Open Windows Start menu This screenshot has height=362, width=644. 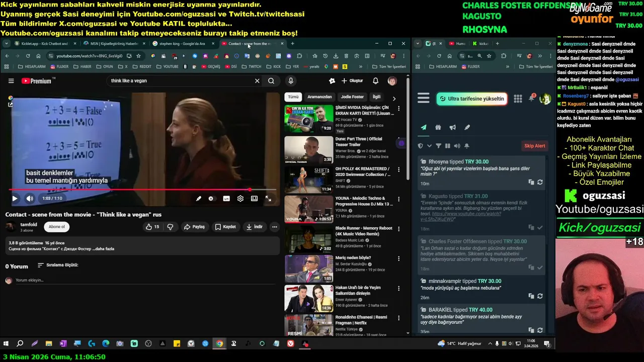tap(6, 344)
